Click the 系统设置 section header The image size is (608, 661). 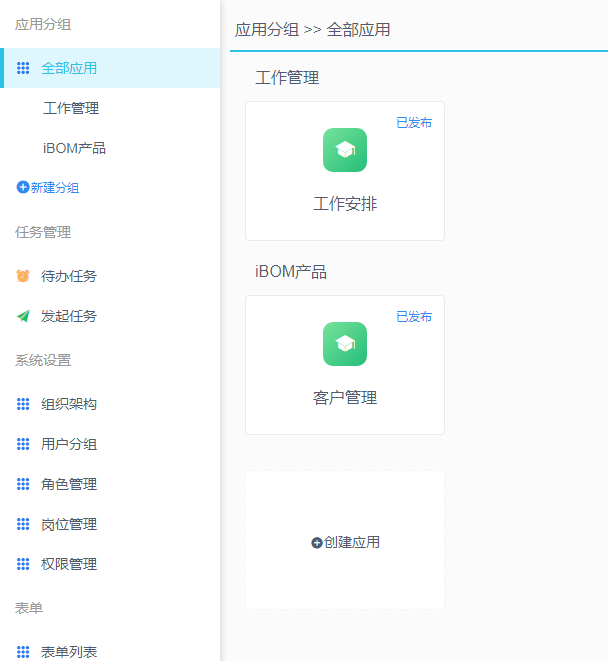43,360
